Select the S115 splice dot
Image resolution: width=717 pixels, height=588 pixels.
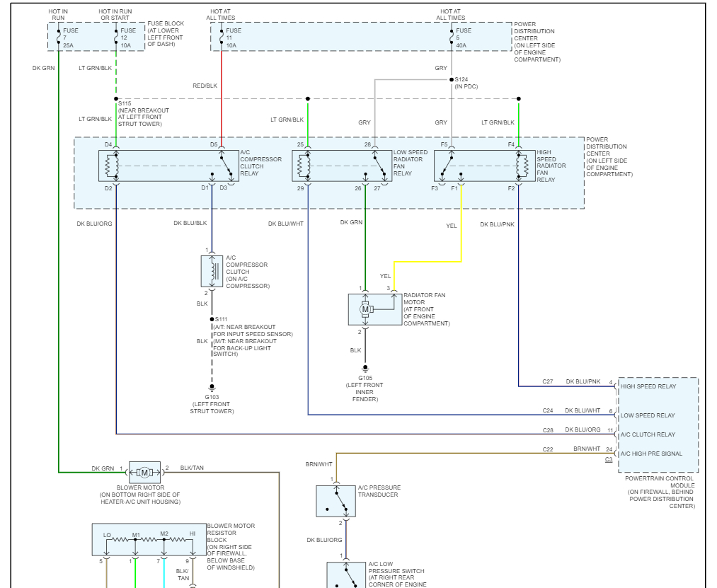pyautogui.click(x=116, y=99)
